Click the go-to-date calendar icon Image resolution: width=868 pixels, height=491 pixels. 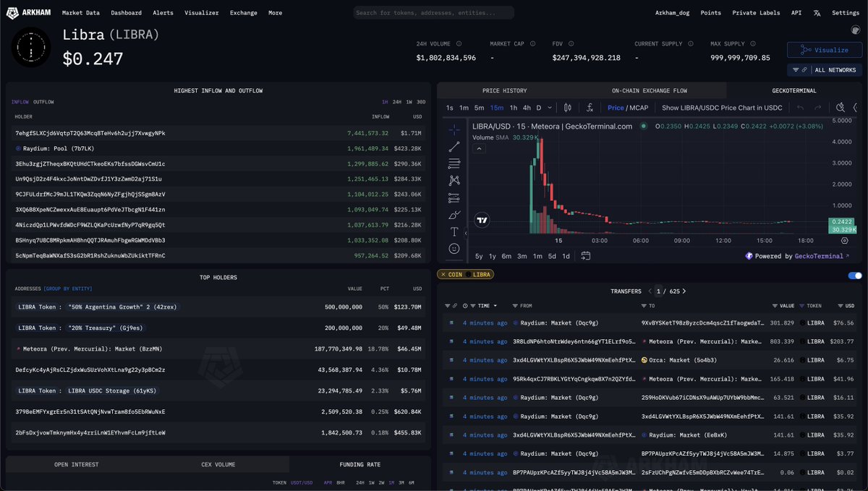coord(585,256)
